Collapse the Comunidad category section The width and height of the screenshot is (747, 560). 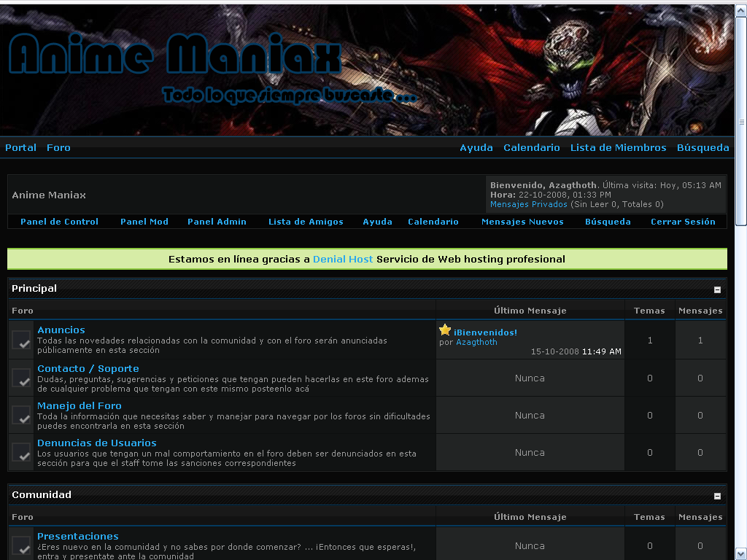(x=717, y=496)
